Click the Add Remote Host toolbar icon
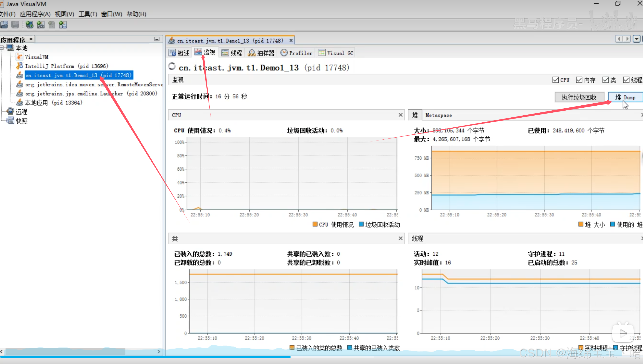The width and height of the screenshot is (643, 364). tap(29, 24)
